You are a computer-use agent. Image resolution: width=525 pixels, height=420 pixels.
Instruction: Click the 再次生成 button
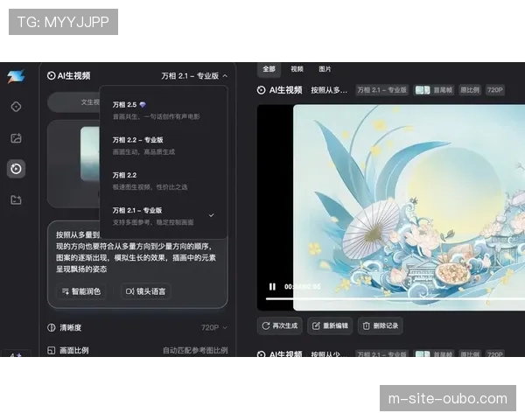[x=280, y=325]
